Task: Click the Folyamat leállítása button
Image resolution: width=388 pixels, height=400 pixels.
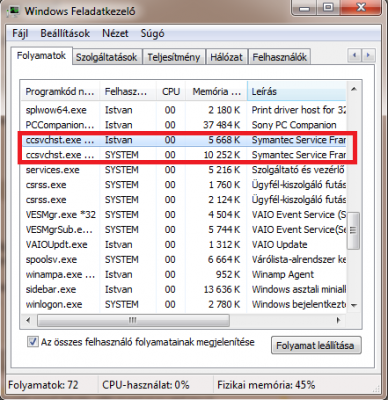Action: tap(316, 346)
